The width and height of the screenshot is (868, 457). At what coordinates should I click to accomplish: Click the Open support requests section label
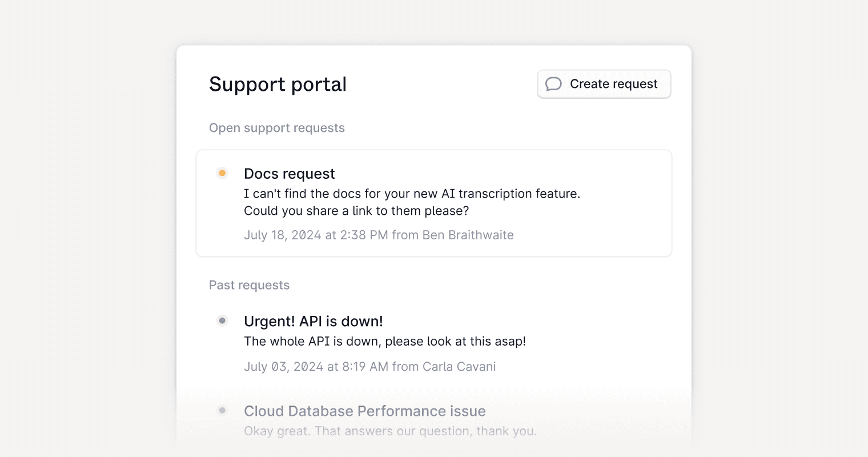tap(276, 128)
